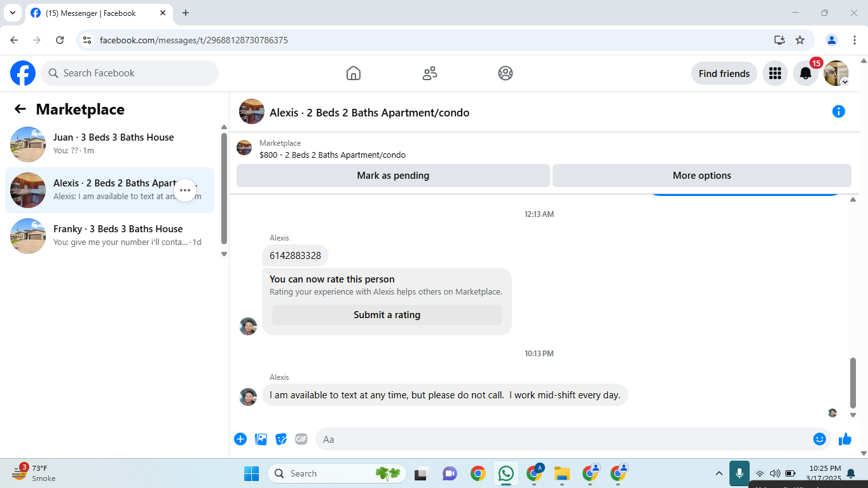View site information icon in address bar
This screenshot has height=488, width=868.
click(x=88, y=40)
